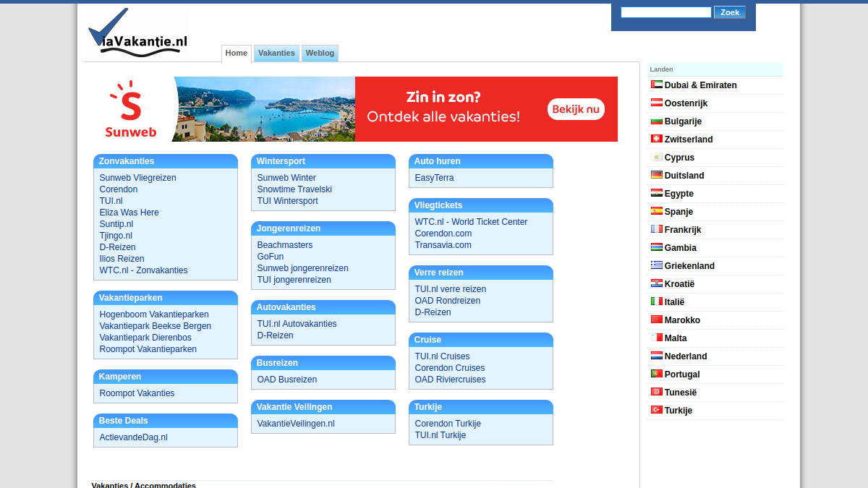
Task: Open the Sunweb Vliegreizen link
Action: (x=138, y=178)
